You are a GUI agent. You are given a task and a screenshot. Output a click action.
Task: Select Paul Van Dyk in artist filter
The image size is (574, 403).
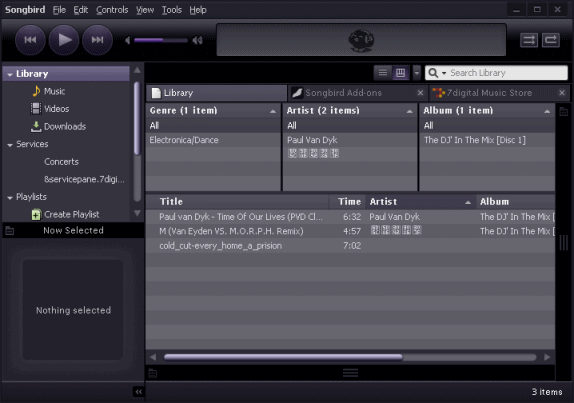(350, 140)
